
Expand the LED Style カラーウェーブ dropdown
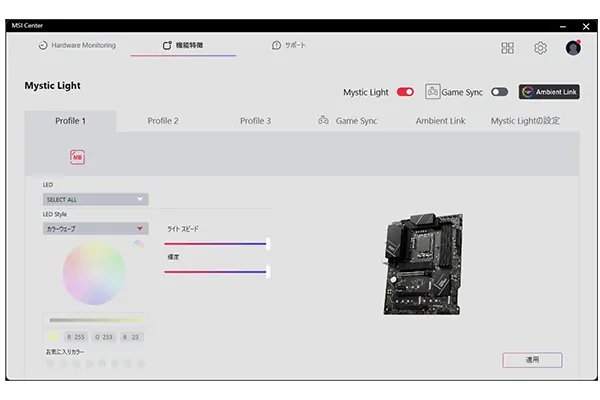pos(95,229)
